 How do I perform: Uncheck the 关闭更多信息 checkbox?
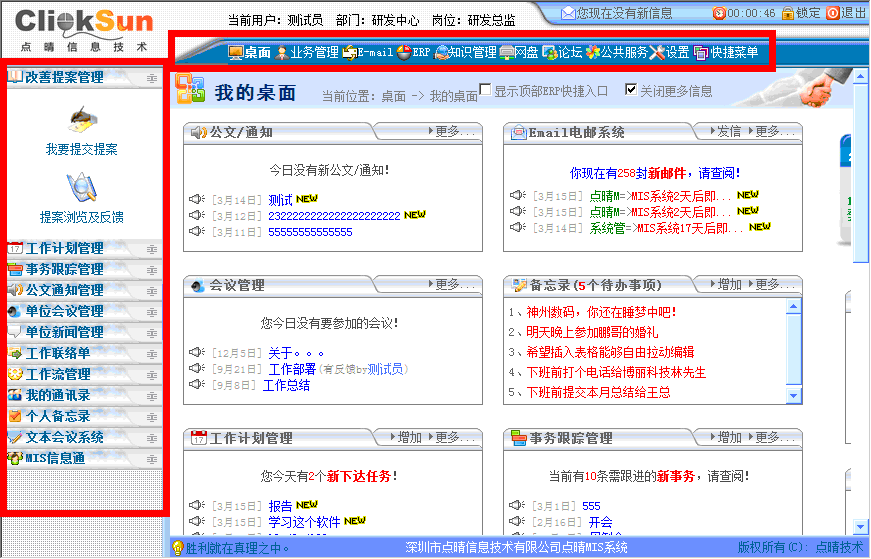click(631, 90)
